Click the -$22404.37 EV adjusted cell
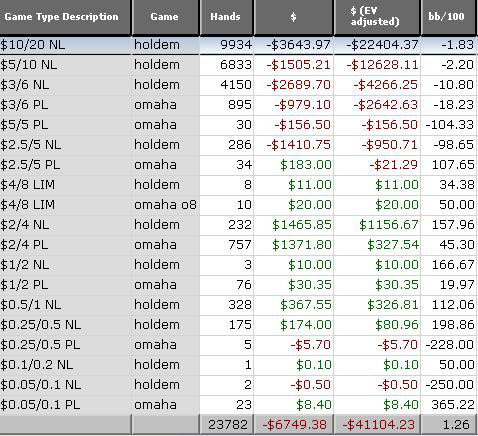Image resolution: width=478 pixels, height=436 pixels. [377, 45]
